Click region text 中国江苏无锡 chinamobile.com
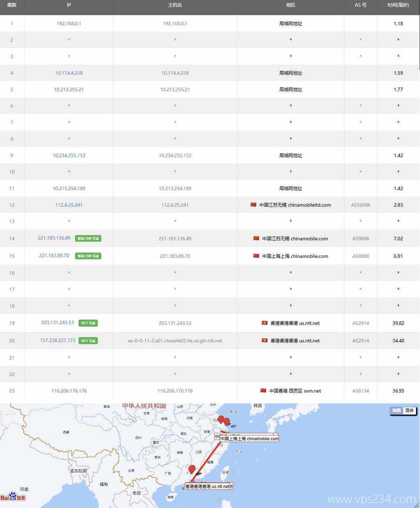Viewport: 420px width, 508px height. (x=295, y=239)
